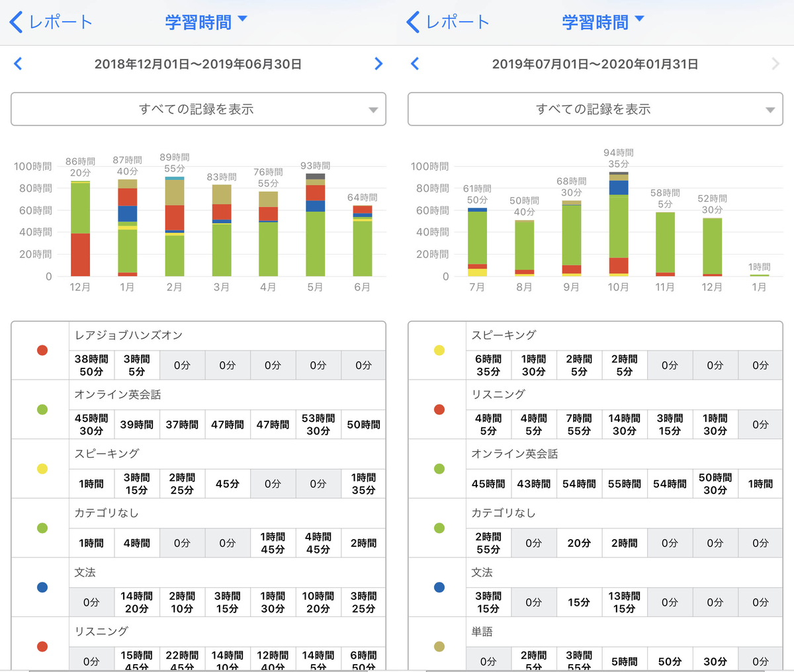Click cell 4時間45分 under カテゴリなし
Screen dimensions: 794x672
(x=318, y=543)
